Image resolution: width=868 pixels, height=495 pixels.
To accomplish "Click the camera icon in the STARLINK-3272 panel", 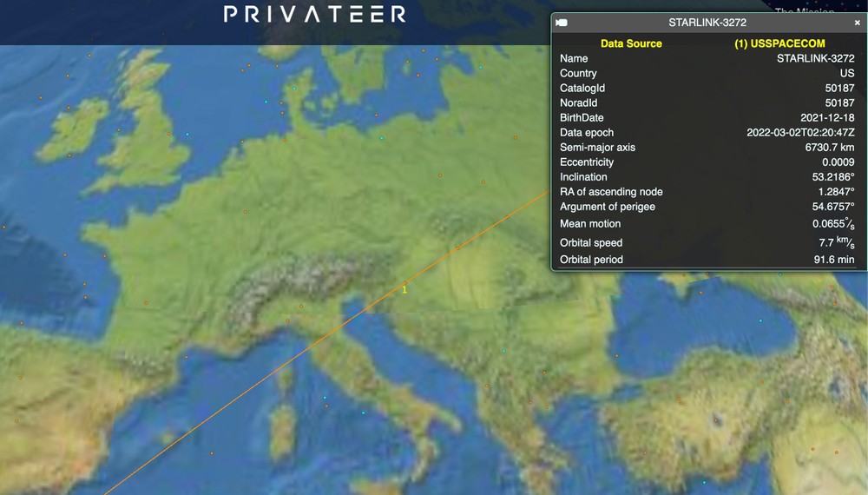I will [562, 23].
